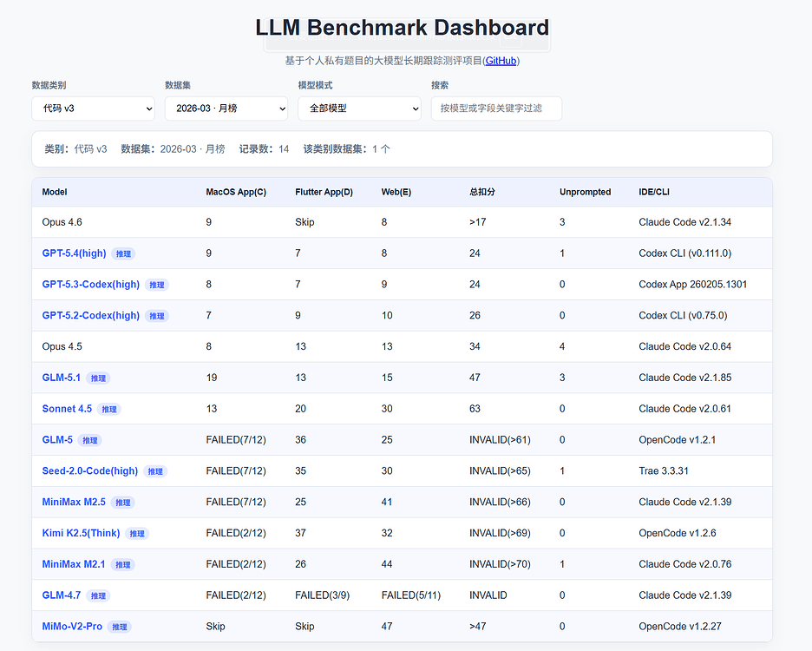Click Codex CLI (v0.111.0) cell
Viewport: 812px width, 651px height.
click(x=685, y=253)
